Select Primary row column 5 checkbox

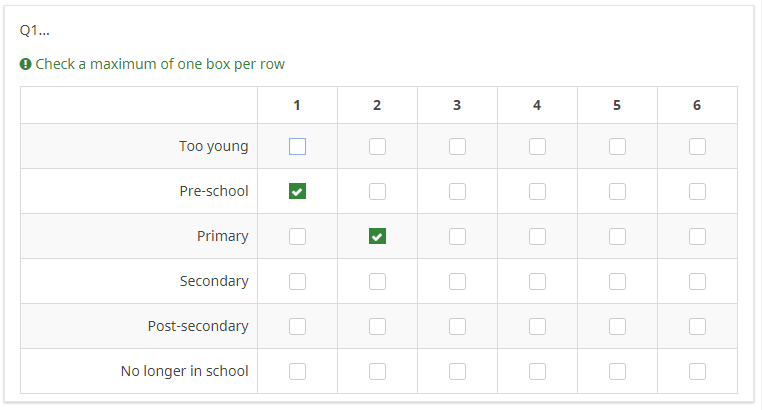(617, 237)
